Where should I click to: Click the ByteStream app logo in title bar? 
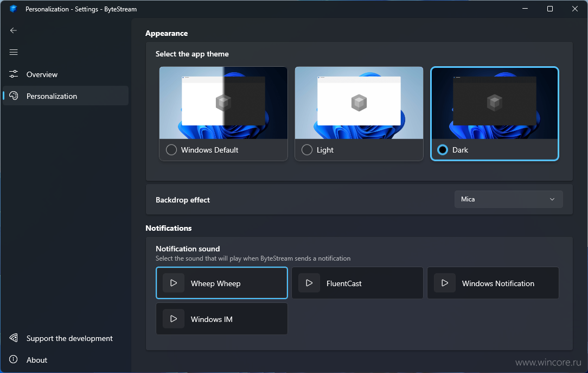pyautogui.click(x=14, y=9)
